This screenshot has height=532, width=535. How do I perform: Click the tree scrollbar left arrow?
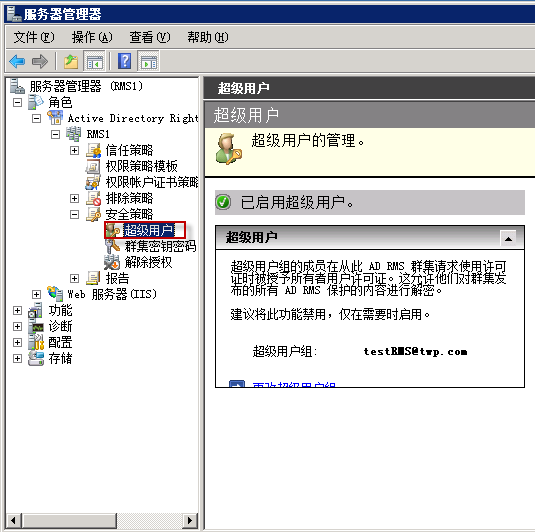click(x=13, y=521)
